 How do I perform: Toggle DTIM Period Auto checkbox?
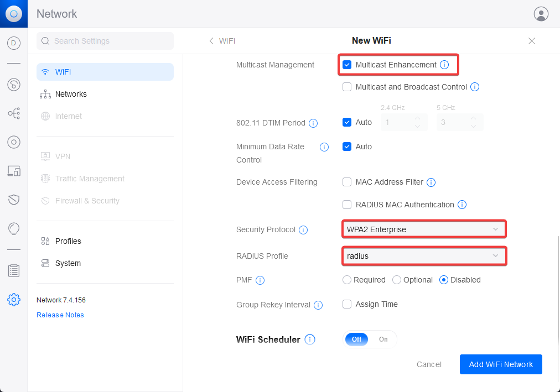pyautogui.click(x=347, y=122)
